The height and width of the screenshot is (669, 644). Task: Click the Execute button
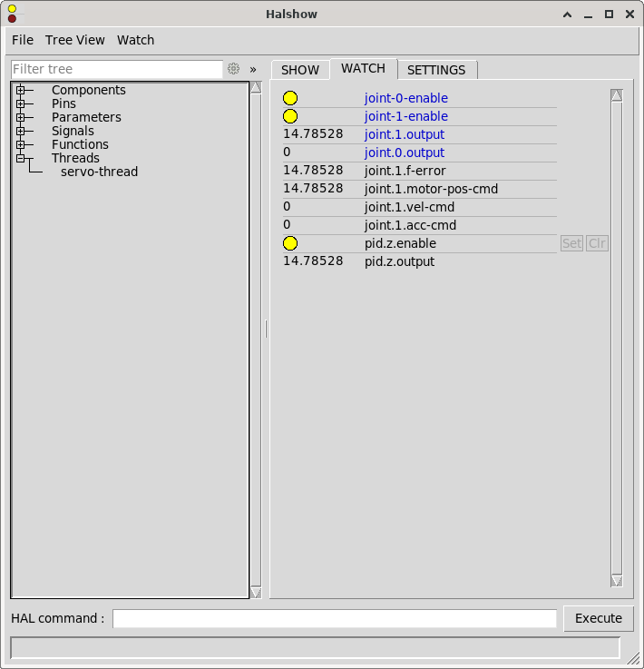599,618
